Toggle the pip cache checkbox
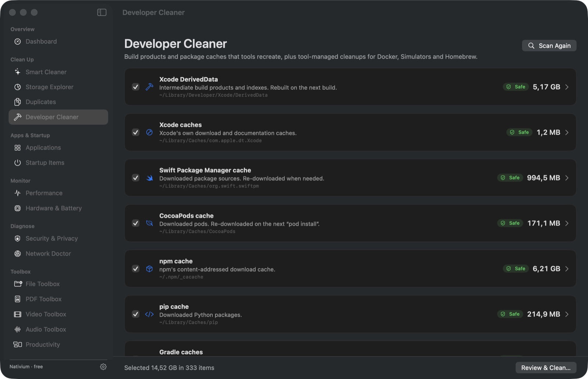This screenshot has width=588, height=379. (136, 314)
